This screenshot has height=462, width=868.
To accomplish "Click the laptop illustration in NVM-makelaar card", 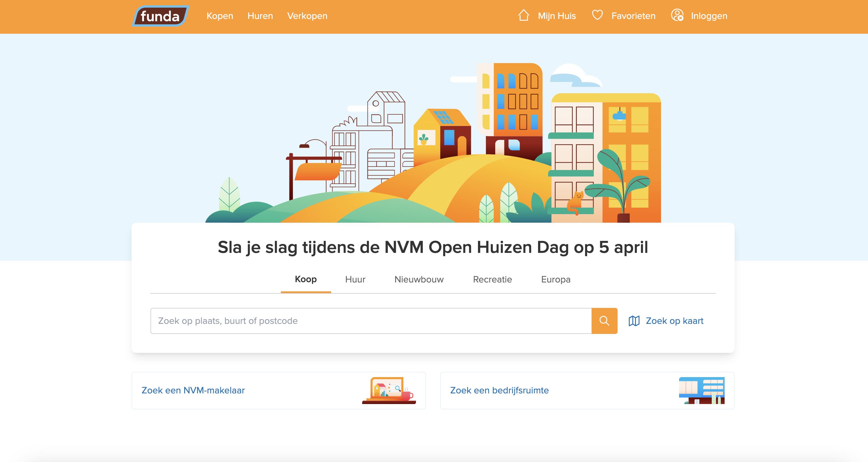I will coord(389,390).
